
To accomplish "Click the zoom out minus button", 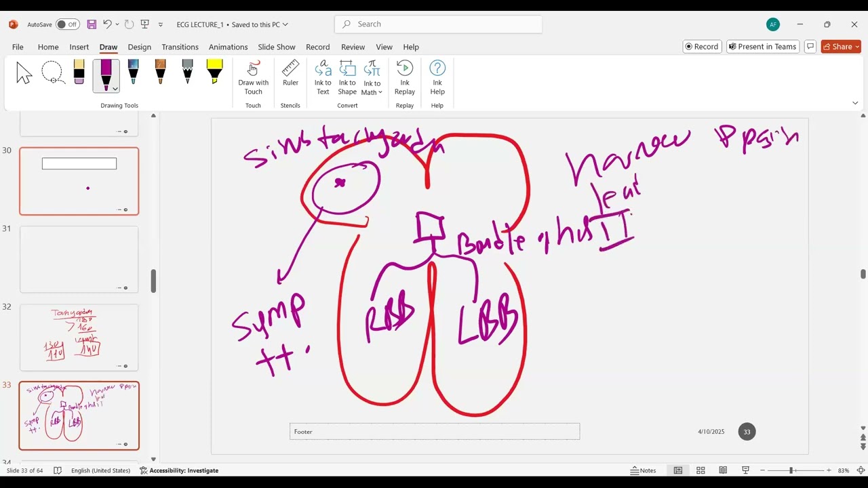I will click(763, 470).
